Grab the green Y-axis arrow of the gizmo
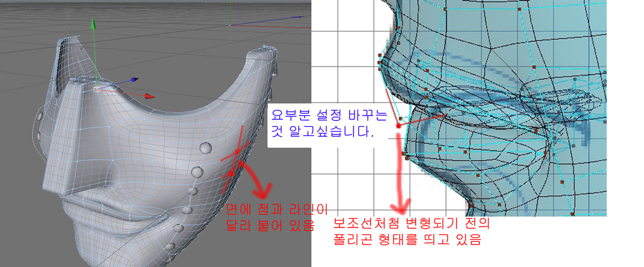 (x=93, y=23)
